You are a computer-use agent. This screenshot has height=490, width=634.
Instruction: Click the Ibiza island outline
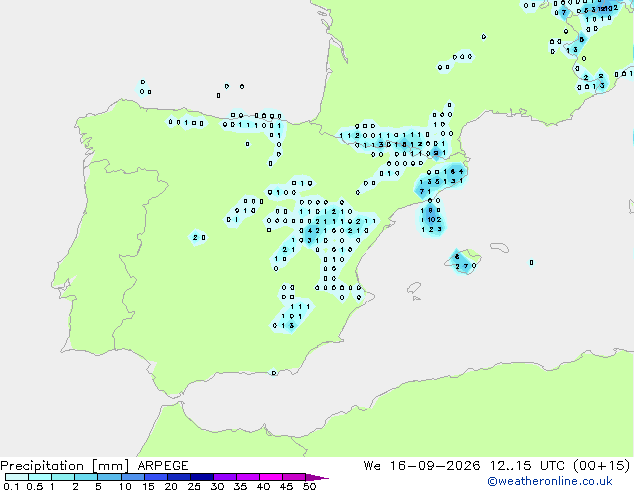point(414,289)
